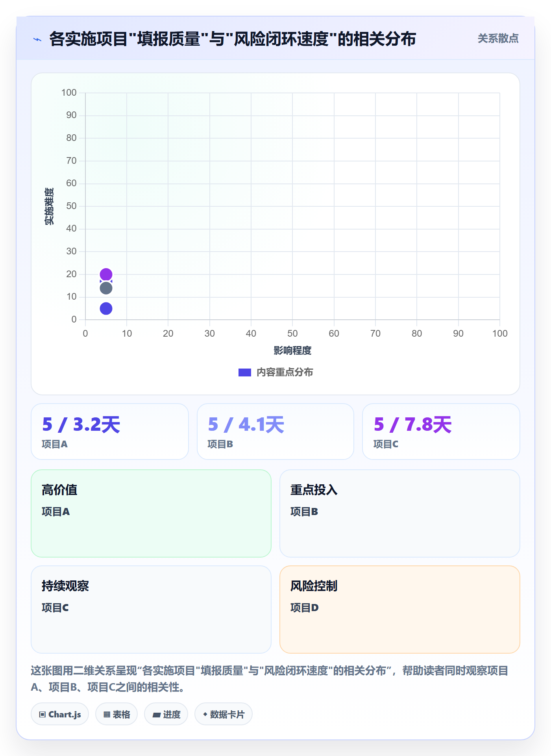
Task: Click the 5 / 7.8天 value
Action: (x=413, y=424)
